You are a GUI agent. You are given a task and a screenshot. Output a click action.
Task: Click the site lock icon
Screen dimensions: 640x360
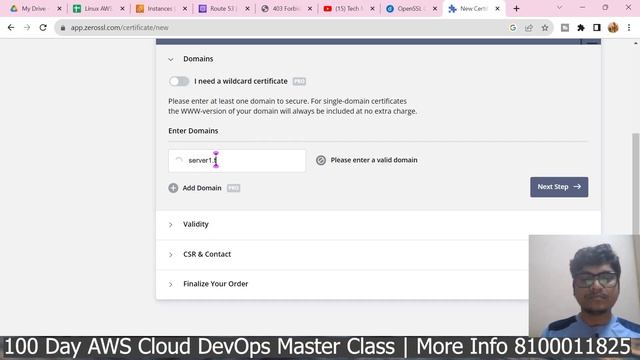(63, 28)
